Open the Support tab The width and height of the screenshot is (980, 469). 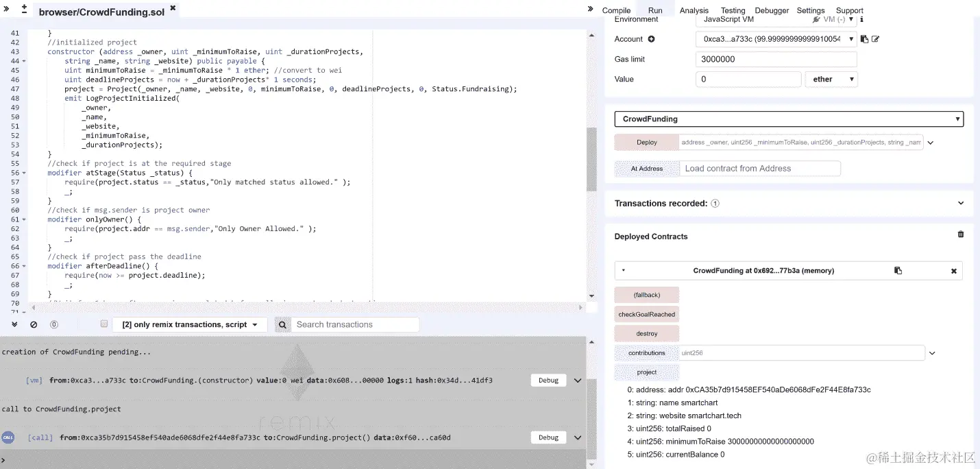850,10
